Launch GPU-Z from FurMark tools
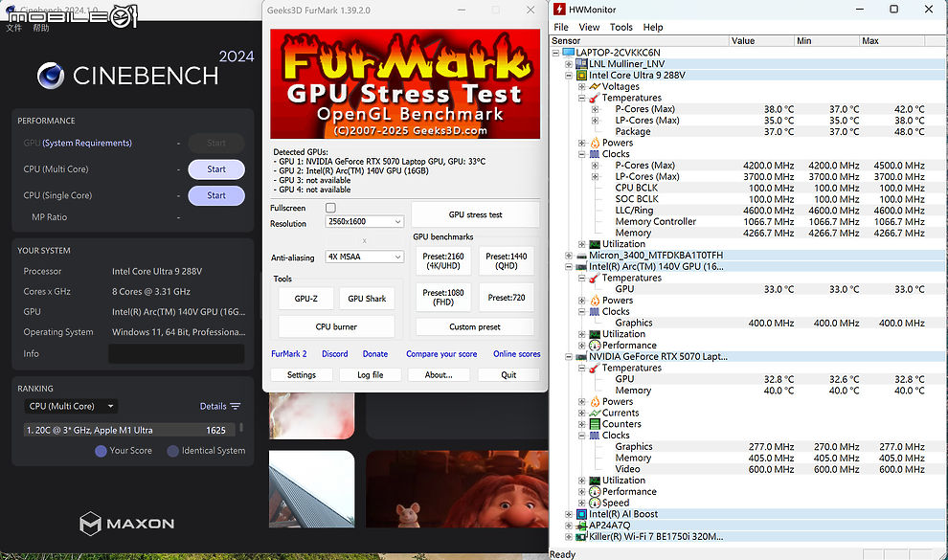Viewport: 948px width, 560px height. [x=305, y=299]
